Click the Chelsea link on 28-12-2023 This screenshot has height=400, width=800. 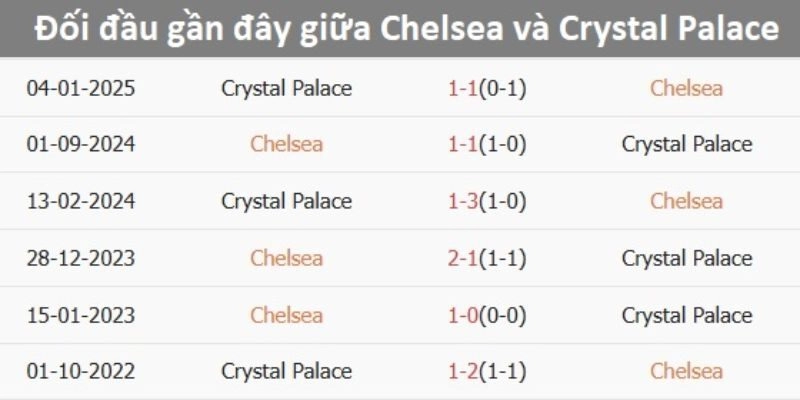[x=287, y=258]
